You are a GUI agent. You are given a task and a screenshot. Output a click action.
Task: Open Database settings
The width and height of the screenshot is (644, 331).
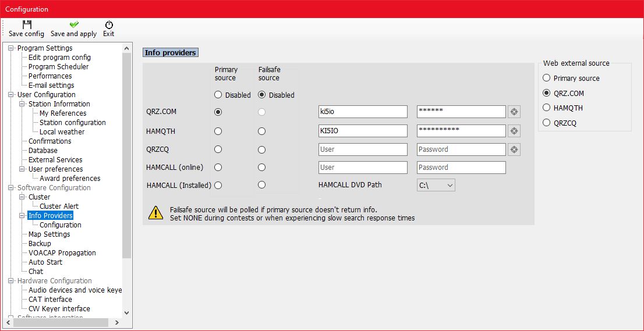pos(43,151)
